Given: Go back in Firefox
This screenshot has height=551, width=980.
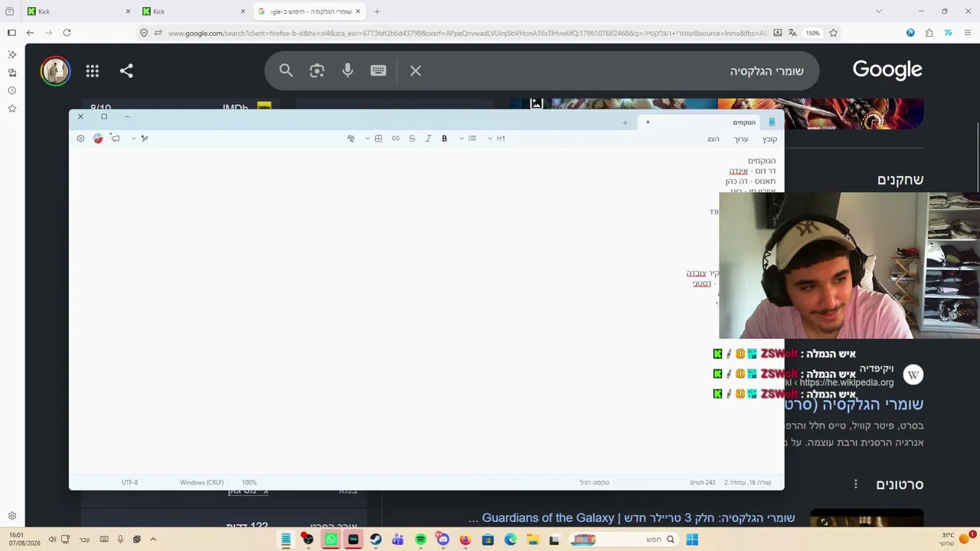Looking at the screenshot, I should (30, 33).
